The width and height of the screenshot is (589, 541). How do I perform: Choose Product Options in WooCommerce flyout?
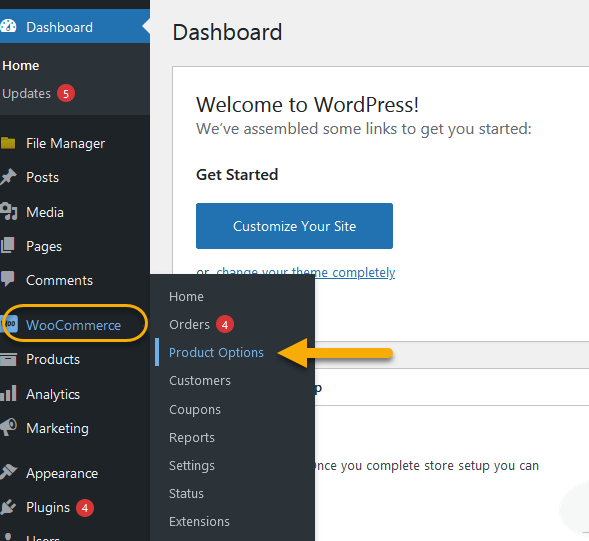click(216, 352)
